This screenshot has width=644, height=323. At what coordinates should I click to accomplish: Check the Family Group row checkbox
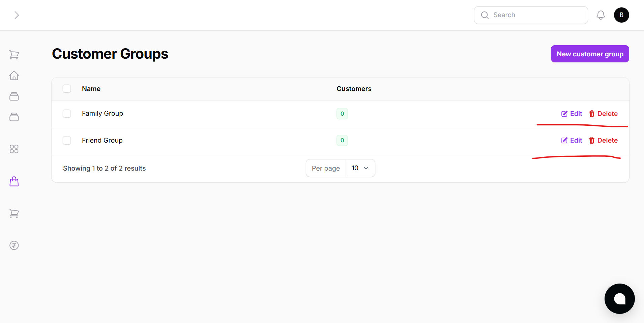click(x=67, y=114)
